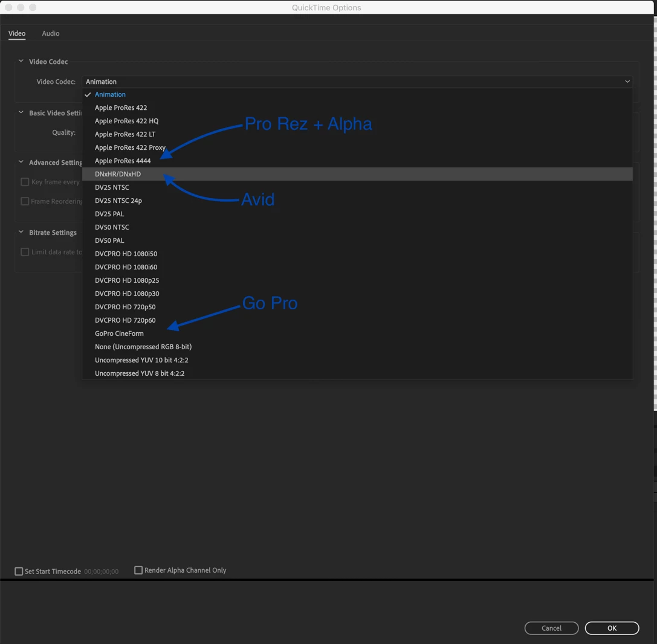Pick DV25 NTSC 24p

[x=357, y=201]
